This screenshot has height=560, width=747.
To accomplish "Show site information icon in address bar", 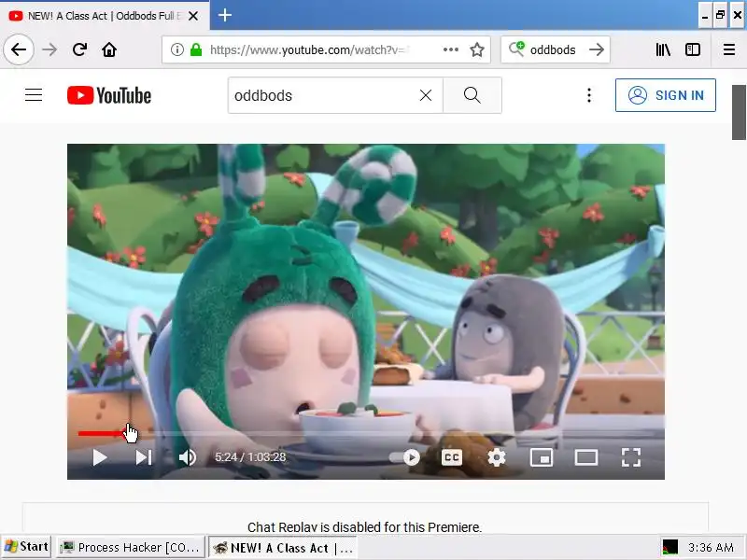I will click(x=177, y=49).
